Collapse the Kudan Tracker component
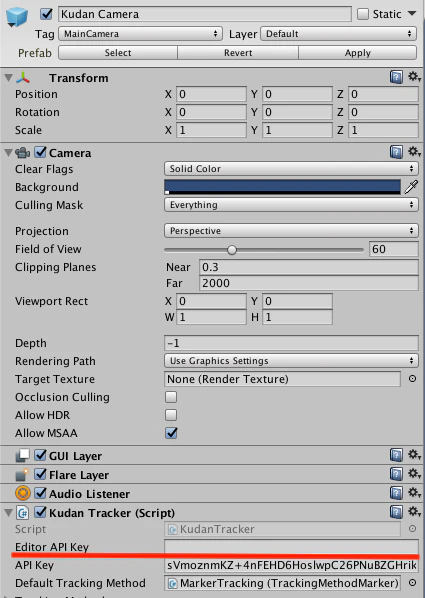The image size is (425, 598). (x=8, y=513)
